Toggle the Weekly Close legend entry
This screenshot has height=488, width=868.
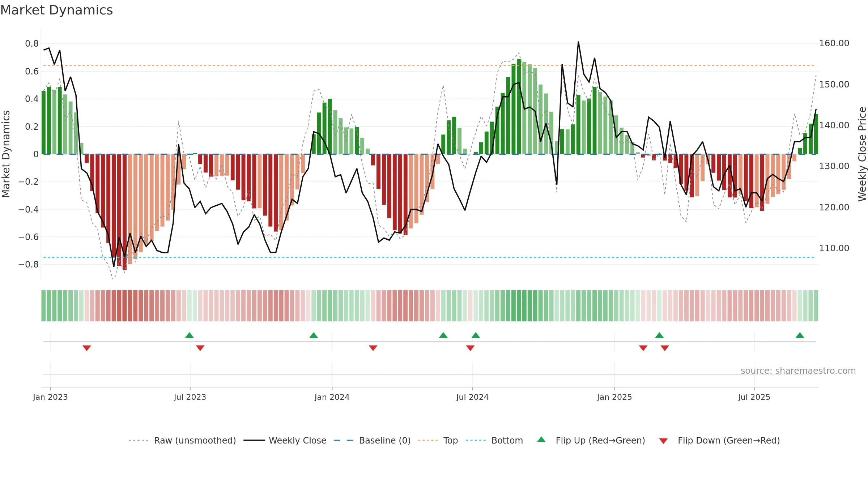(x=285, y=440)
